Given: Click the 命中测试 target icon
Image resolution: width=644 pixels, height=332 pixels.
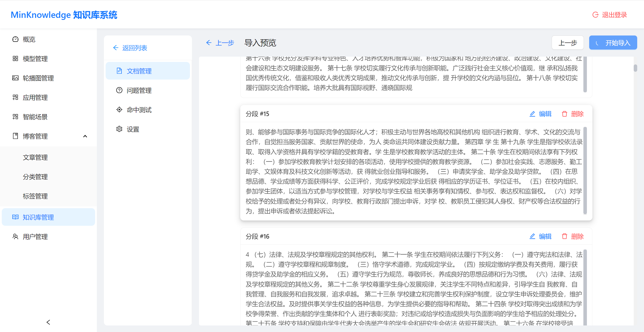Looking at the screenshot, I should click(119, 109).
